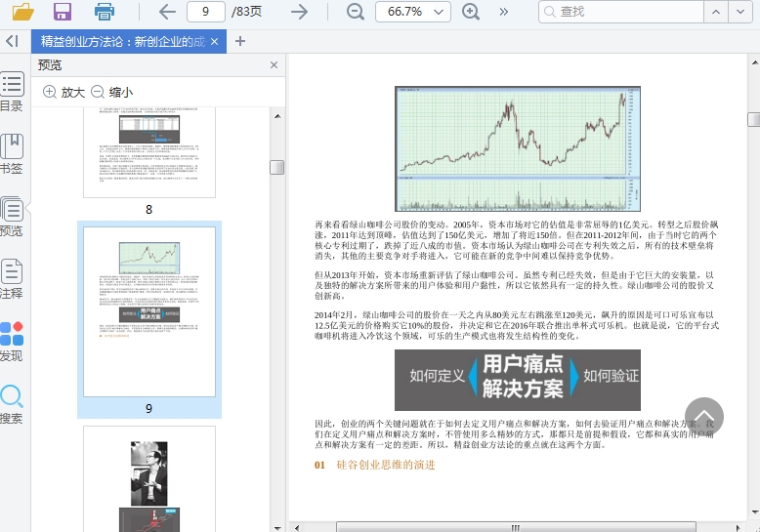Zoom out with the minus magnifier icon
Viewport: 760px width, 532px height.
pos(356,11)
